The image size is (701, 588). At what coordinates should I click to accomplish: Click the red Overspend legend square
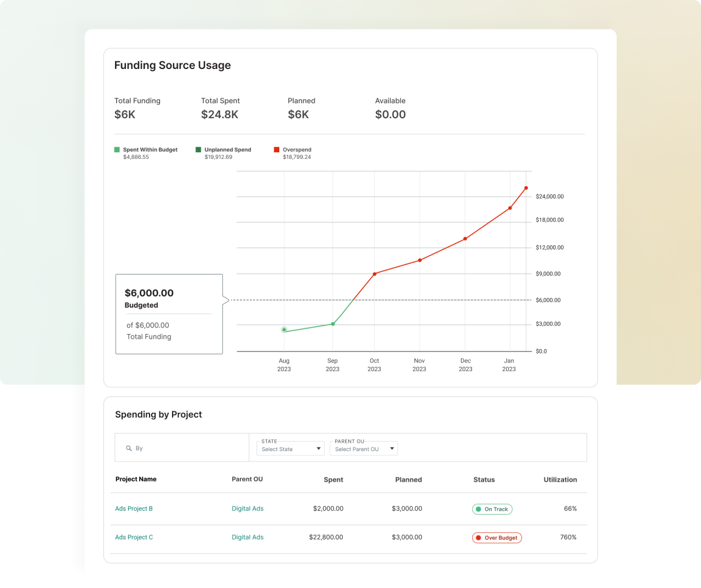[x=277, y=149]
